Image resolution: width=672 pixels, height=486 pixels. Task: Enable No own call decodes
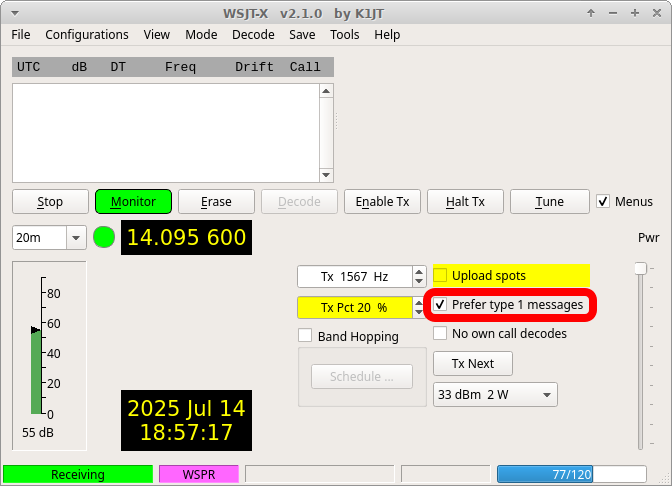coord(440,333)
